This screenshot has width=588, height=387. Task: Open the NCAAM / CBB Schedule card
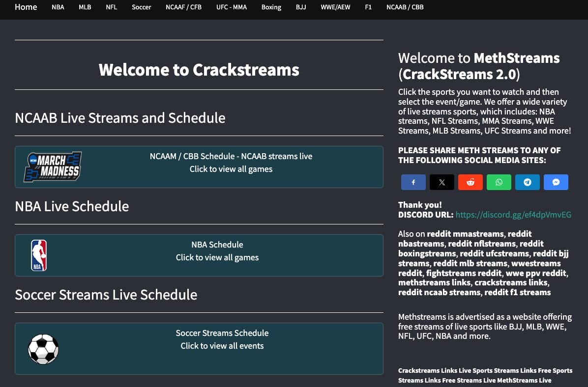[231, 162]
